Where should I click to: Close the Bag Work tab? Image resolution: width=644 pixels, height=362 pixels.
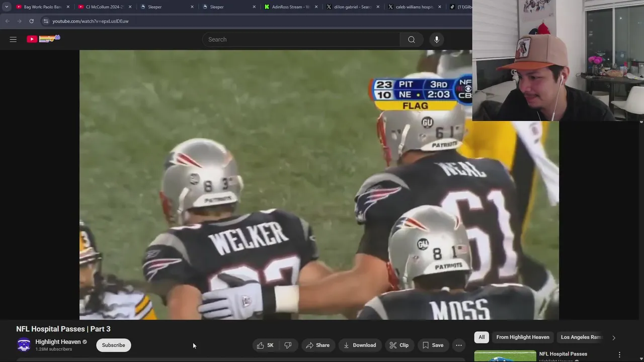click(x=68, y=7)
